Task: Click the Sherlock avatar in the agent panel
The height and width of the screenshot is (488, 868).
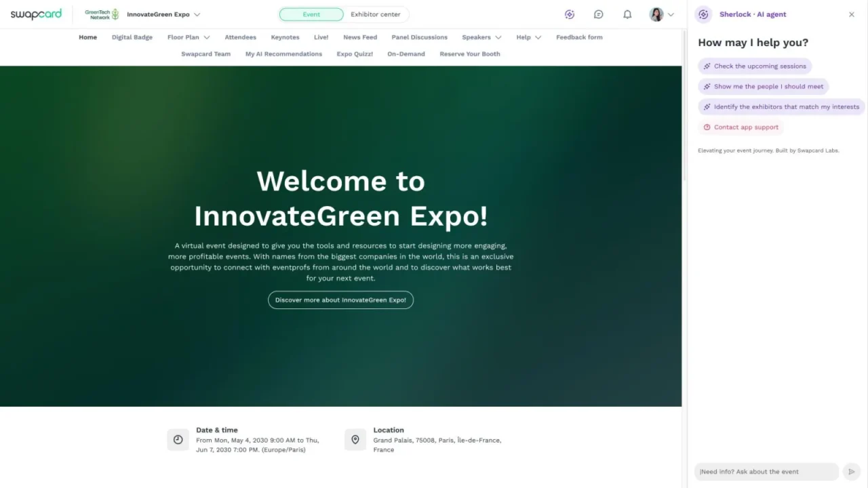Action: point(704,14)
